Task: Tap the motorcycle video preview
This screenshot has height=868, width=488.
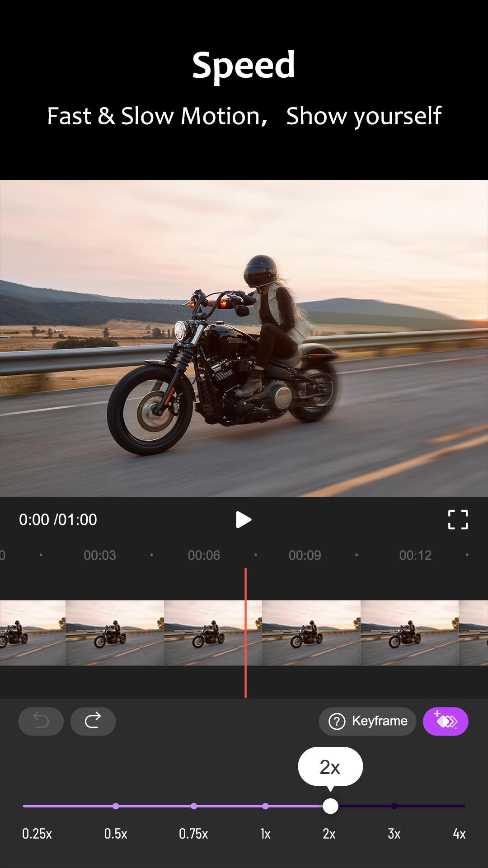Action: pos(244,338)
